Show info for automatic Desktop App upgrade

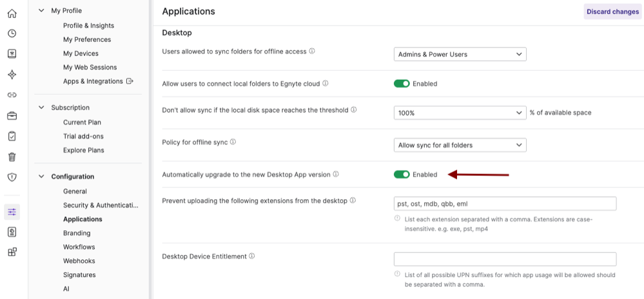[336, 174]
